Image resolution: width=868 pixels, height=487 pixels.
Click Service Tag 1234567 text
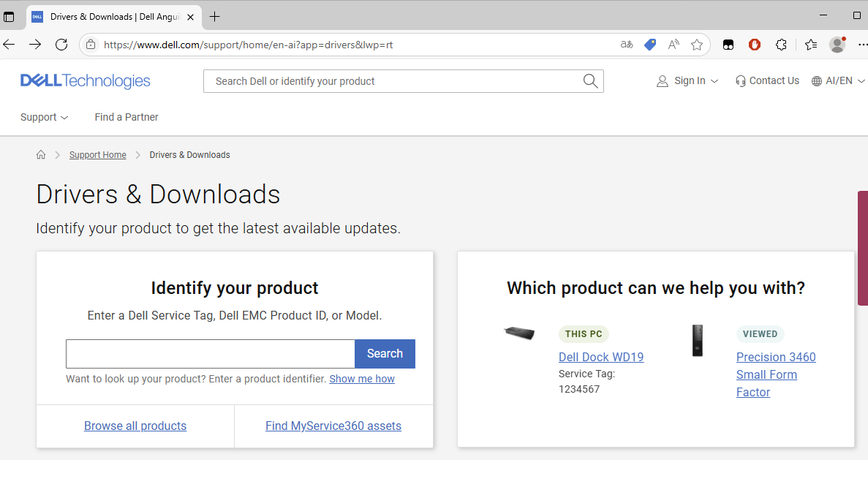[x=586, y=382]
